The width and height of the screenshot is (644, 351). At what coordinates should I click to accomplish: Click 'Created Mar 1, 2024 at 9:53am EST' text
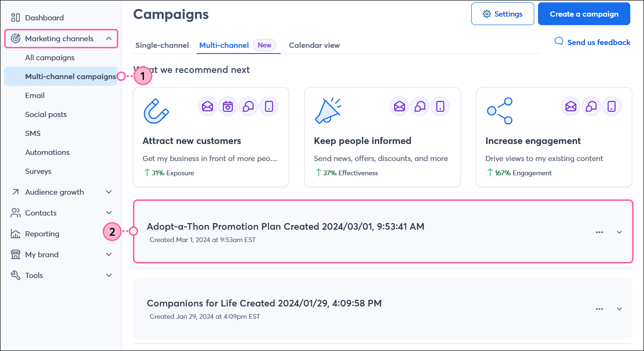pyautogui.click(x=203, y=240)
